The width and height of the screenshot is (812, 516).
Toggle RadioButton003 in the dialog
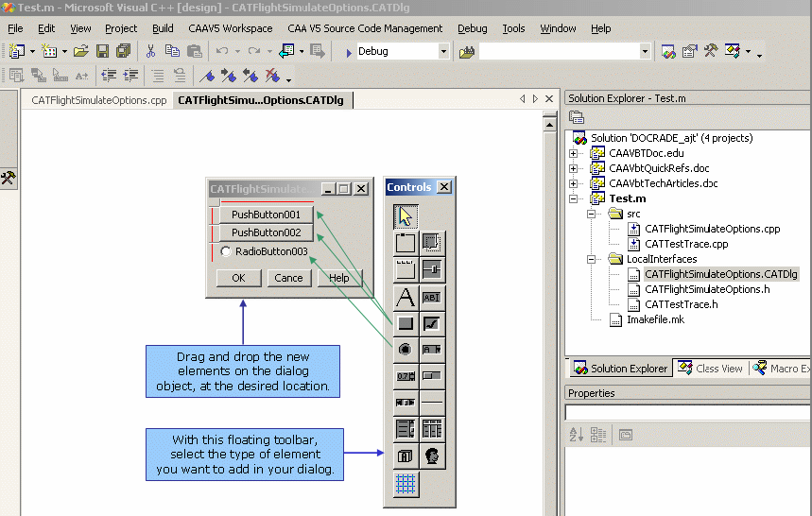tap(226, 251)
